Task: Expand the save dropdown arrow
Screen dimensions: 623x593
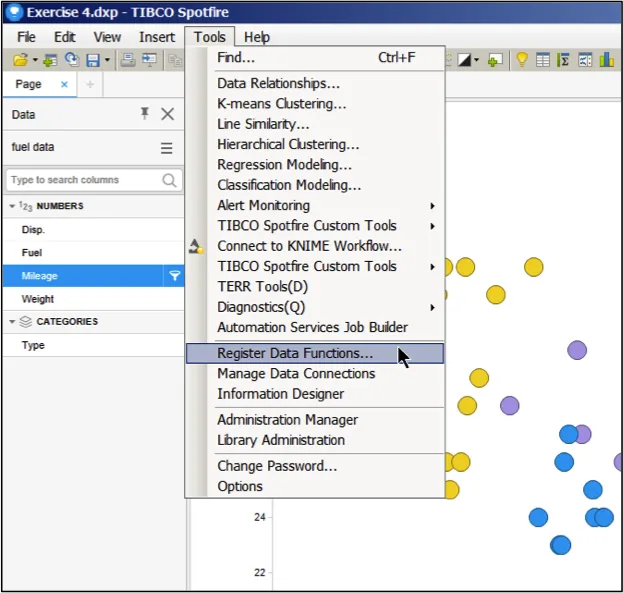Action: (107, 60)
